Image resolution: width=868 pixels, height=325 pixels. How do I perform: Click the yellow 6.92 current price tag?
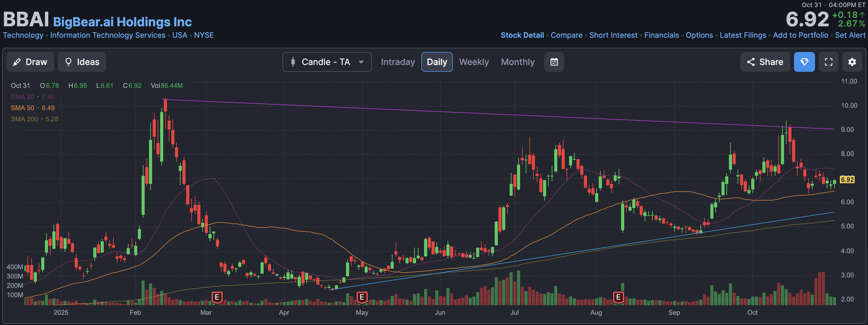pos(847,180)
